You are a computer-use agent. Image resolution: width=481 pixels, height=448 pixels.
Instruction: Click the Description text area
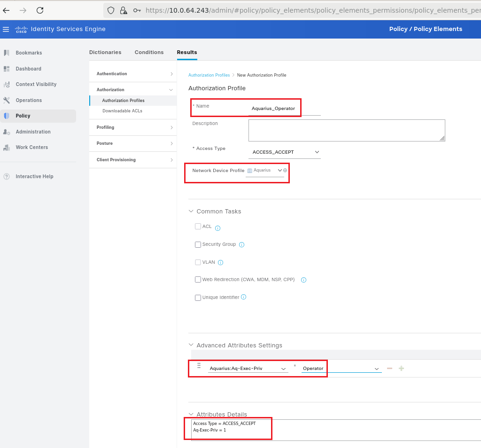[347, 131]
